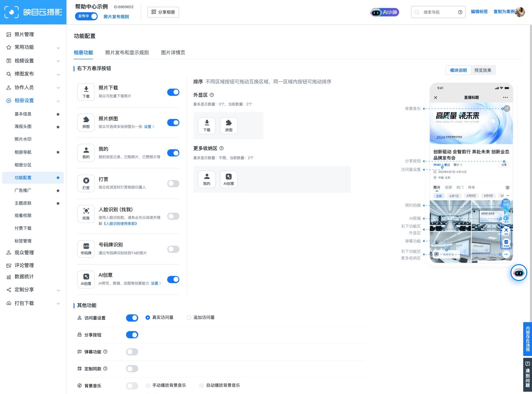The image size is (532, 394).
Task: Select the 拼图 tile in 外显区
Action: [x=229, y=126]
